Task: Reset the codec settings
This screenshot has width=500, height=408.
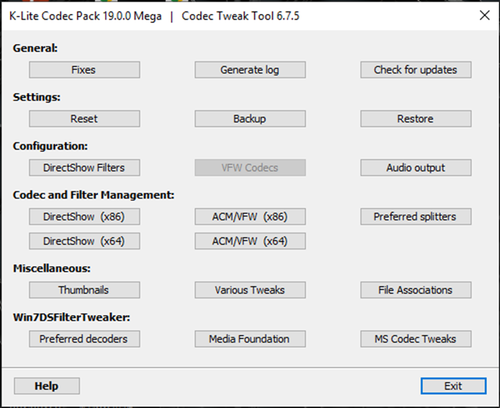Action: point(84,119)
